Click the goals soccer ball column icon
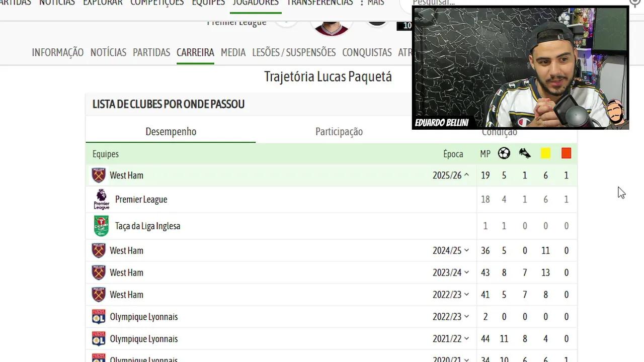 coord(504,153)
